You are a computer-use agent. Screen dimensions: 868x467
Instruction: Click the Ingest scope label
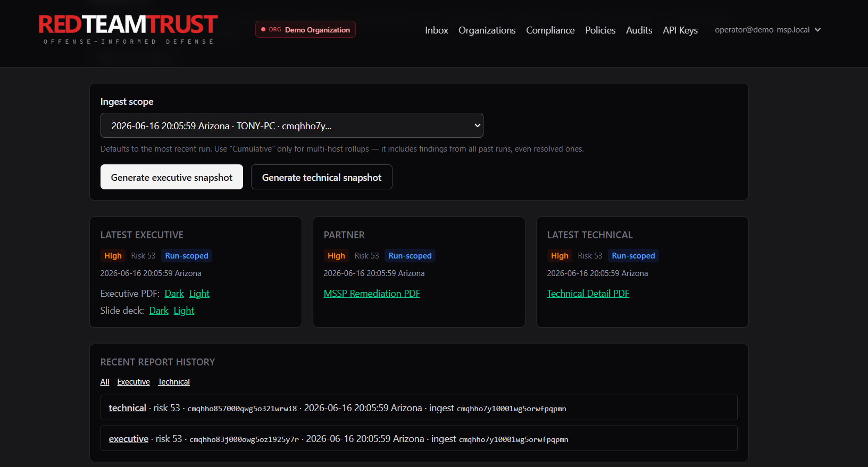pos(127,102)
